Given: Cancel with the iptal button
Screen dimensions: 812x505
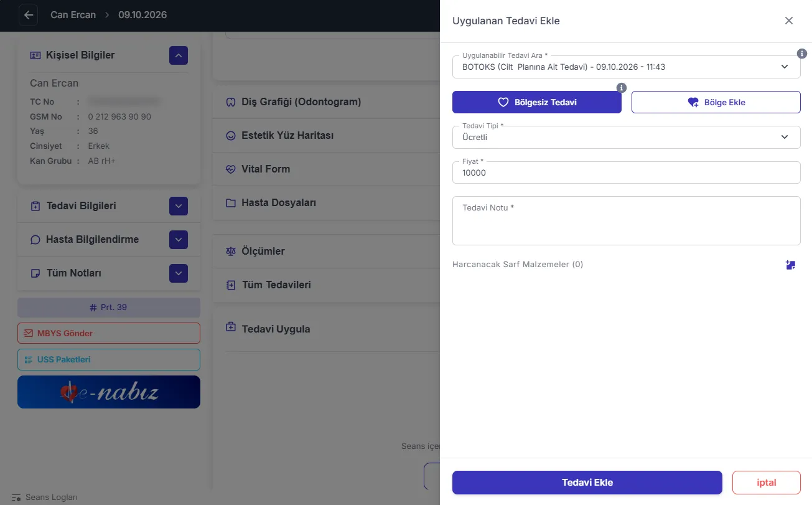Looking at the screenshot, I should 767,483.
